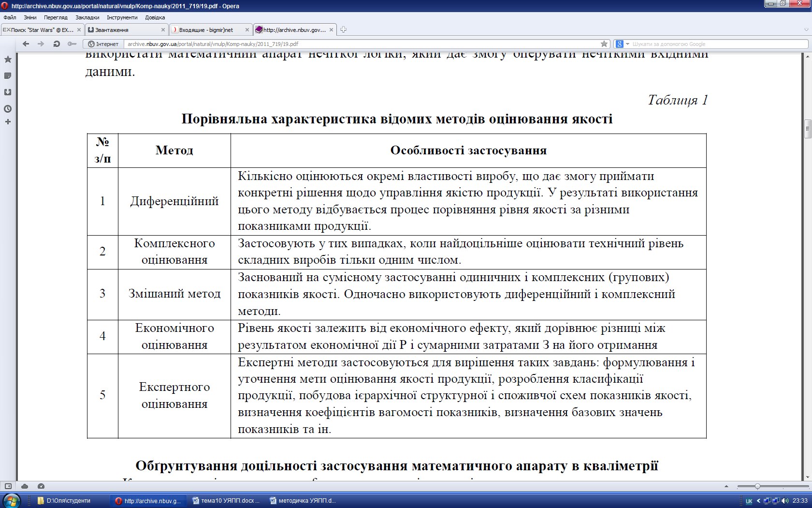Click the scrollbar up arrow
812x508 pixels.
coord(807,57)
